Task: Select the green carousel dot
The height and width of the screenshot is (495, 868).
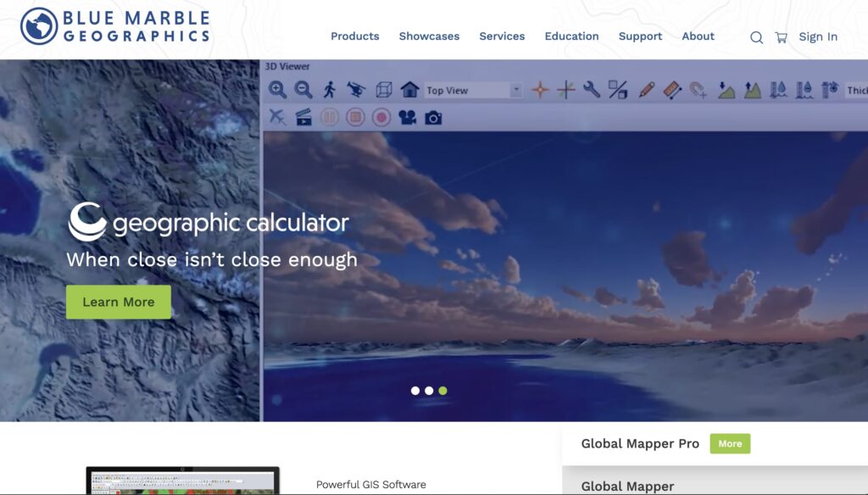Action: tap(442, 391)
